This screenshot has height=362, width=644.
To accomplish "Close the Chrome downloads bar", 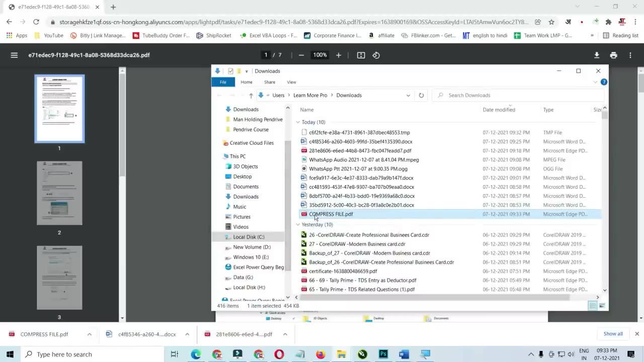I will (636, 334).
